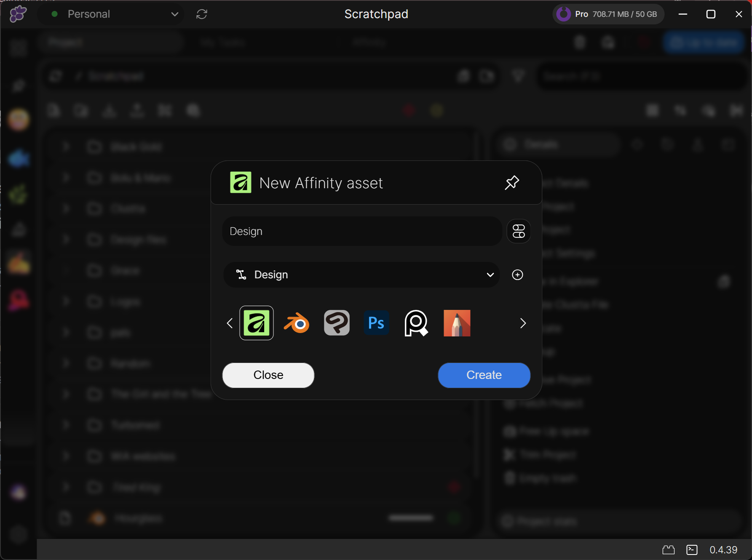Open the terminal icon in status bar
Screen dimensions: 752x560
click(x=692, y=549)
